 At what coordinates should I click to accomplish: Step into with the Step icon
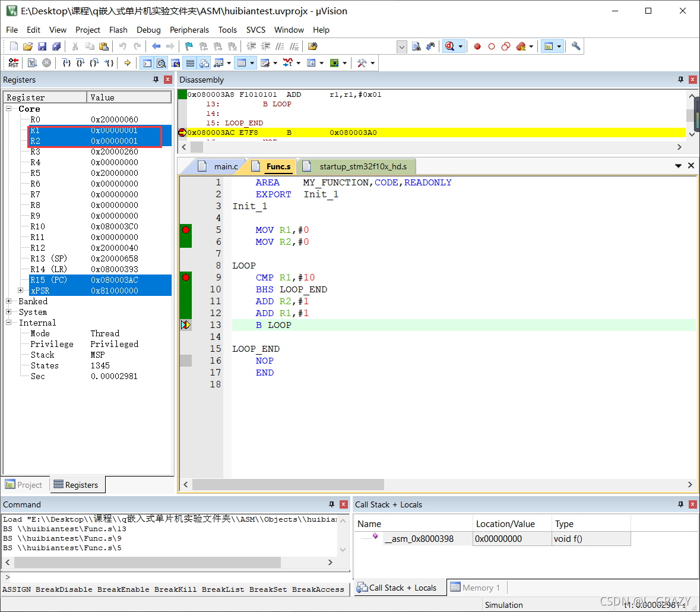66,63
